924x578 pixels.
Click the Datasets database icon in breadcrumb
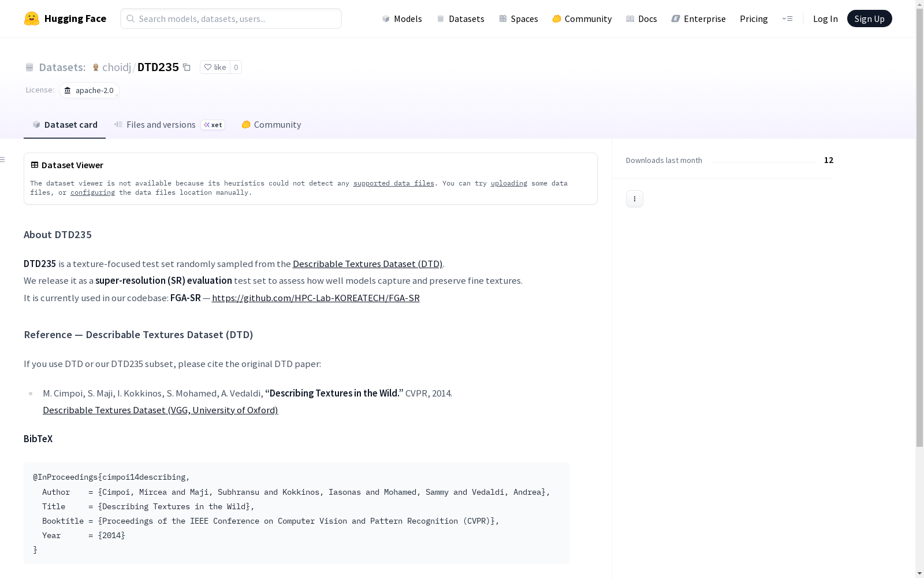tap(29, 67)
